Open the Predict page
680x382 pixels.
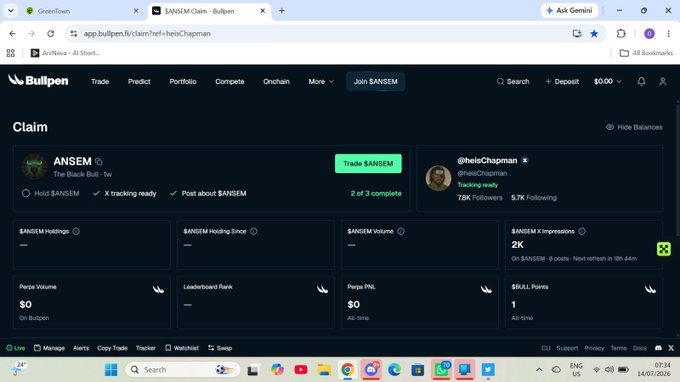[139, 82]
